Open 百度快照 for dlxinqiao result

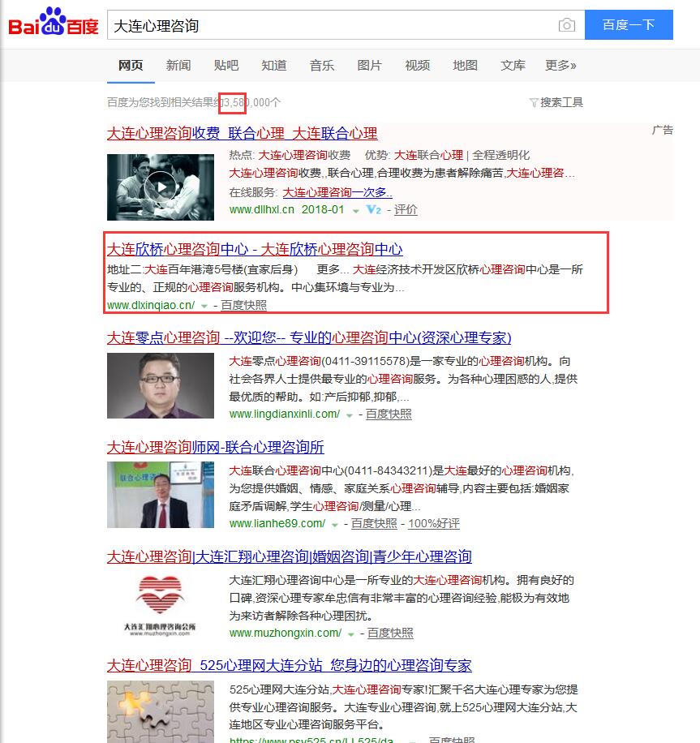243,305
